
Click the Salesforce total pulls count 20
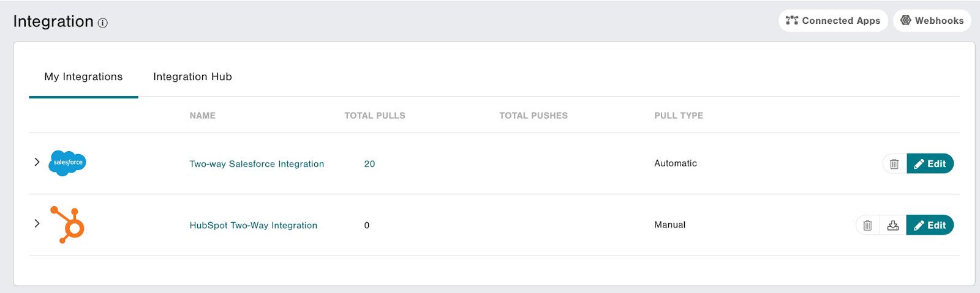369,164
